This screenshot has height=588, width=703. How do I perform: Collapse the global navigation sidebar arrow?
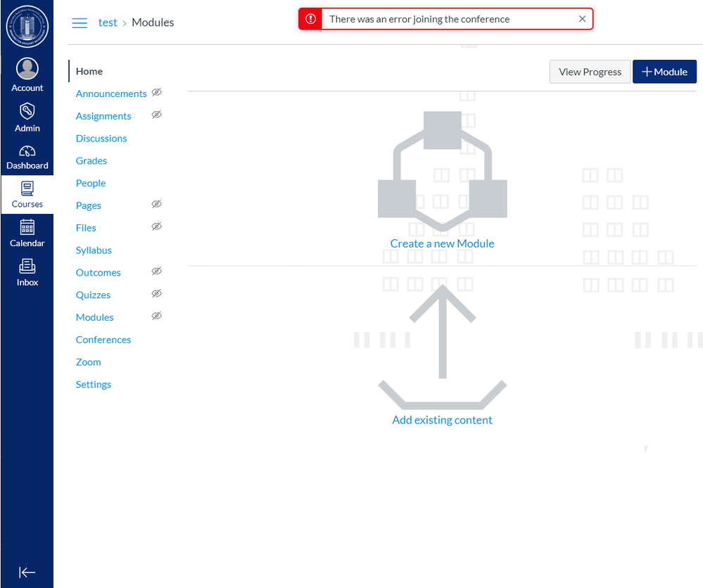click(27, 573)
